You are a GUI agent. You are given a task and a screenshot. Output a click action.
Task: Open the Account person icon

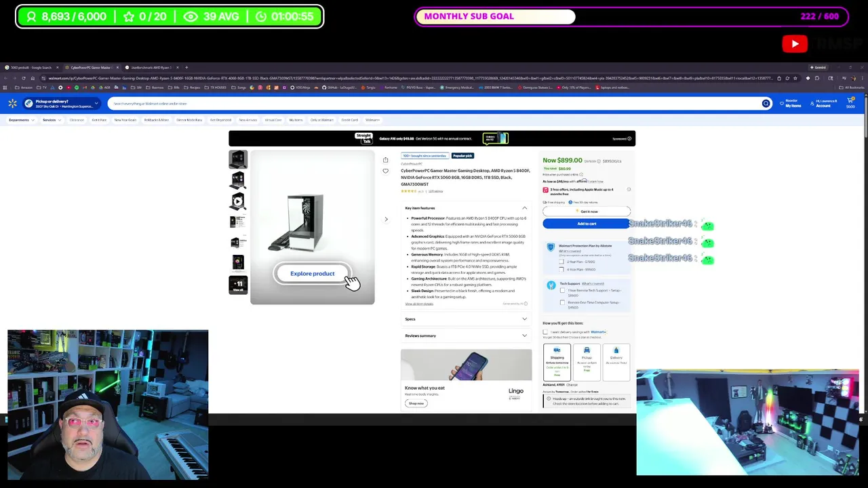point(812,103)
